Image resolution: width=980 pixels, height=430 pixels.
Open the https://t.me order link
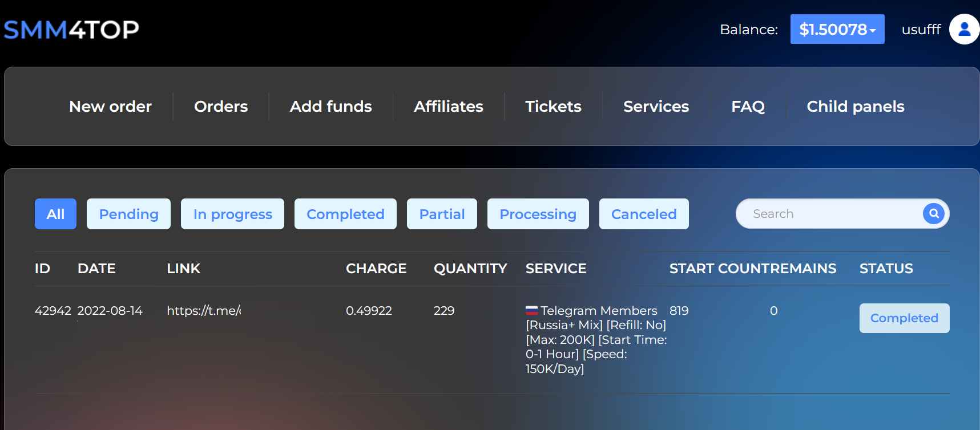pyautogui.click(x=204, y=311)
